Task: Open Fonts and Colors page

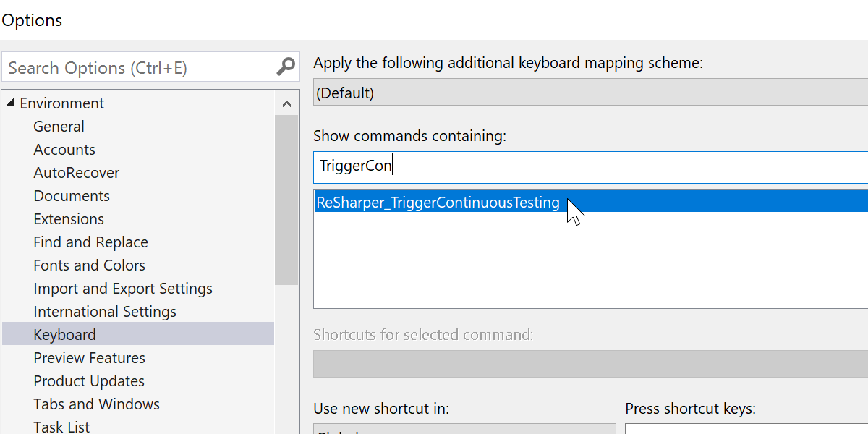Action: coord(89,265)
